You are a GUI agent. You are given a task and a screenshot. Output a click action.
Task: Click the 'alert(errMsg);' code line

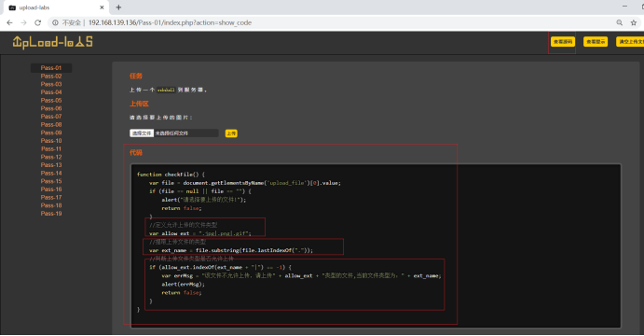(x=184, y=284)
